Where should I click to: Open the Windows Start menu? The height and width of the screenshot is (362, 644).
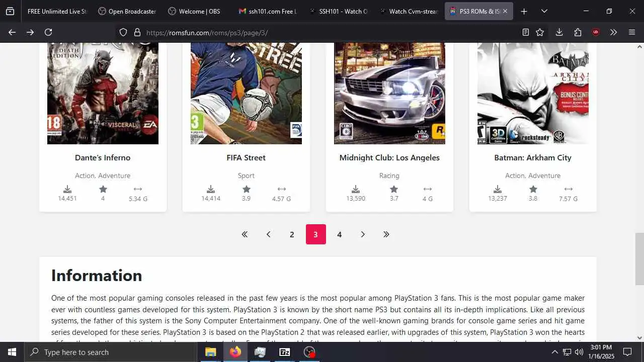point(12,352)
